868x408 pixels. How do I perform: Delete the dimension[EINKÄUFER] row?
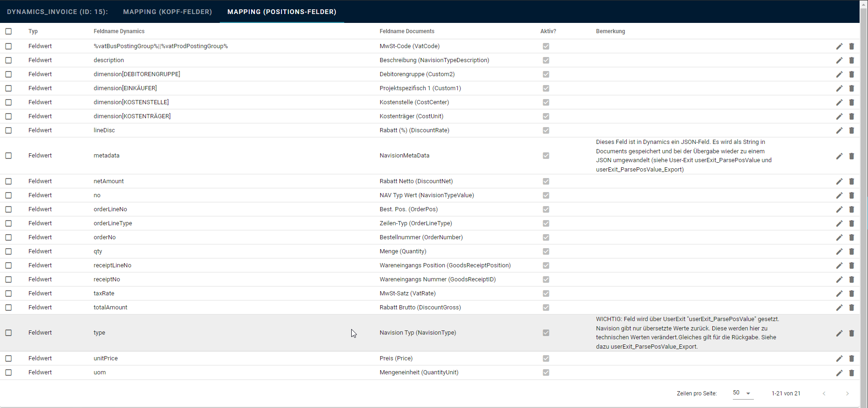[852, 88]
